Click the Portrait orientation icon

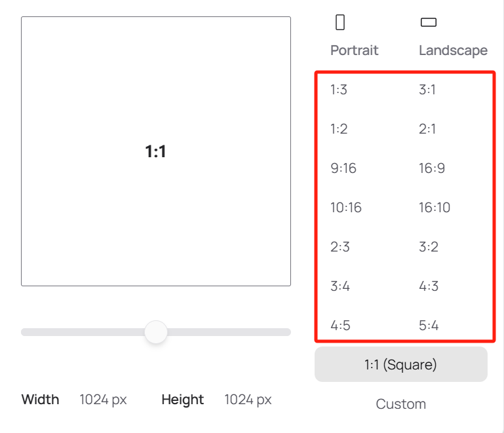pos(340,22)
